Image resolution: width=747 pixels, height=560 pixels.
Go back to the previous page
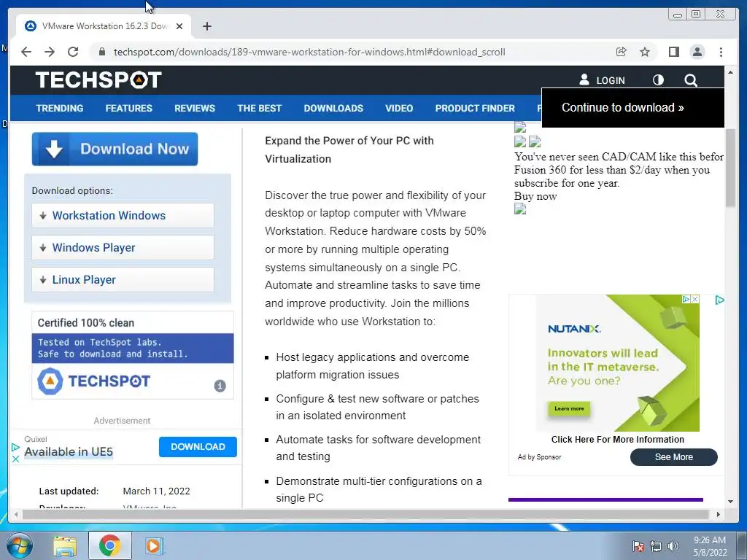pos(26,52)
